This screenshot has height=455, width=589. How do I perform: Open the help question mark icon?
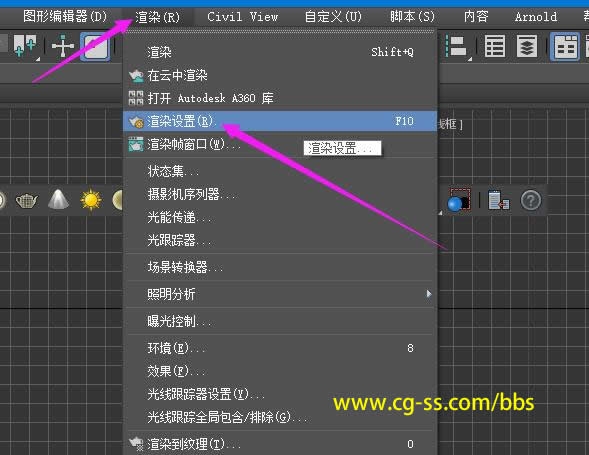click(530, 200)
